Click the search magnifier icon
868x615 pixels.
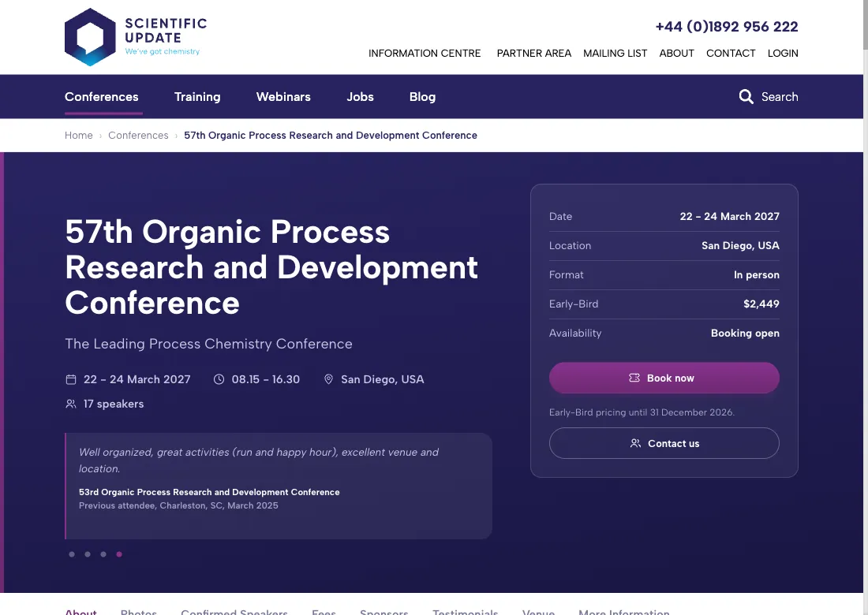click(x=746, y=97)
